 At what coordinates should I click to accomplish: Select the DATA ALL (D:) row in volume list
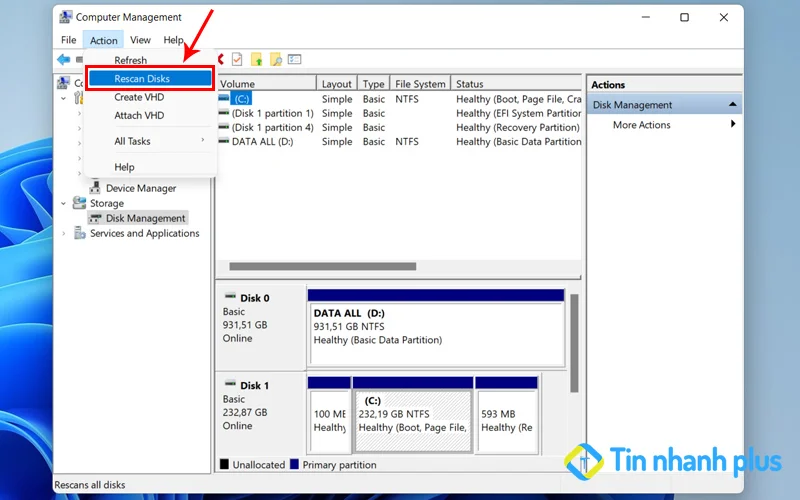point(260,142)
